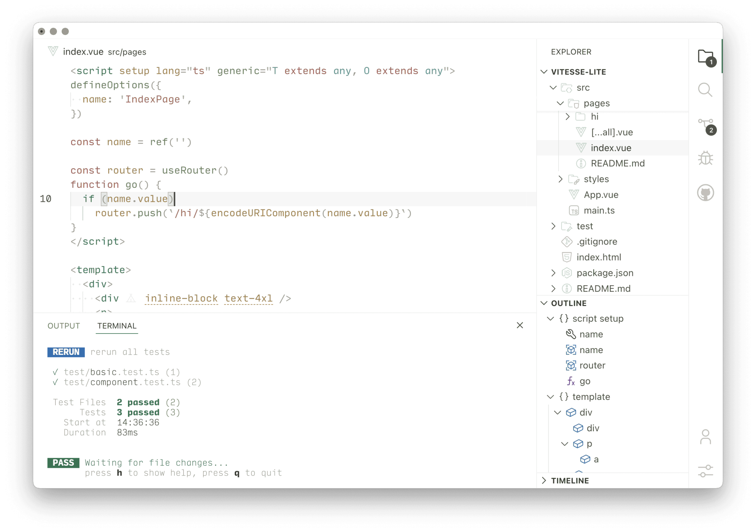Collapse the pages folder

(560, 103)
